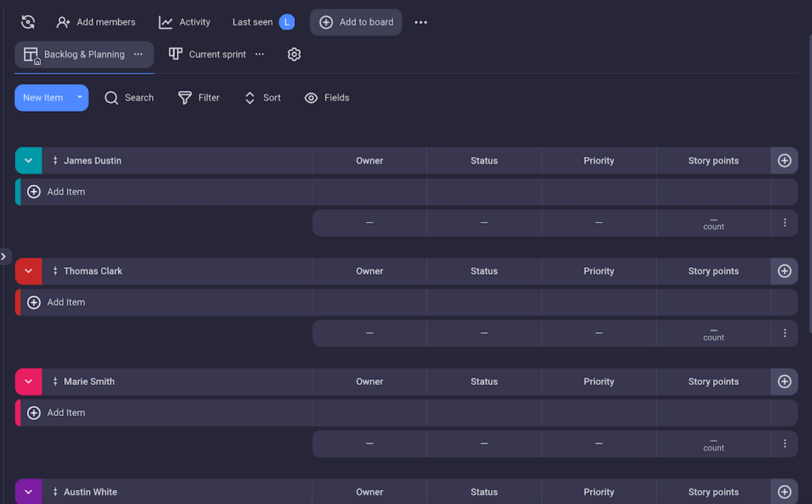
Task: Open the Filter funnel tool
Action: tap(185, 97)
